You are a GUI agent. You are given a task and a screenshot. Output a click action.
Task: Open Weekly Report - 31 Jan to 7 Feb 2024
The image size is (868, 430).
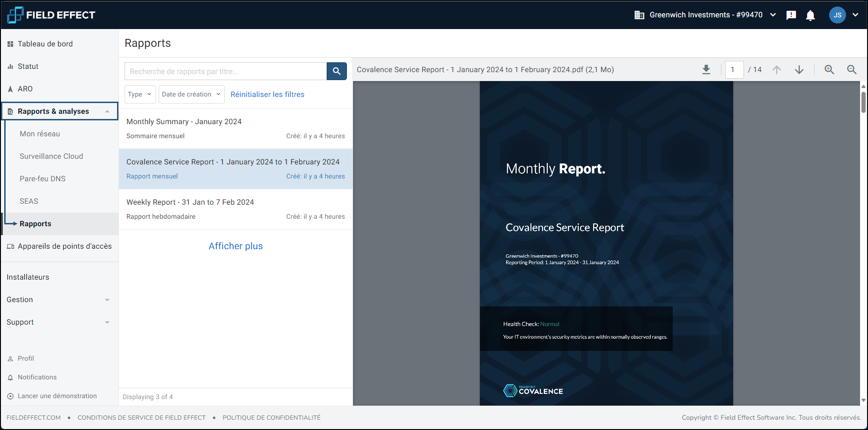(235, 209)
